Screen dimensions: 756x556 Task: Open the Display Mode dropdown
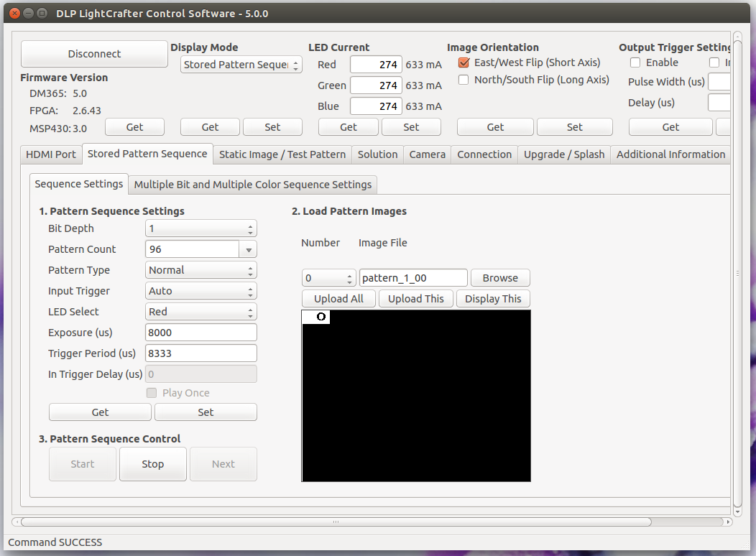(241, 65)
